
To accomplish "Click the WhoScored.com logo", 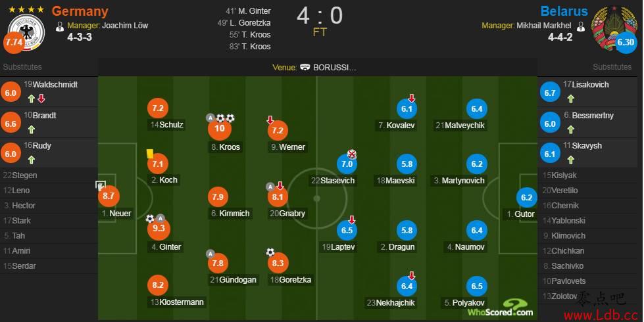I will 501,308.
